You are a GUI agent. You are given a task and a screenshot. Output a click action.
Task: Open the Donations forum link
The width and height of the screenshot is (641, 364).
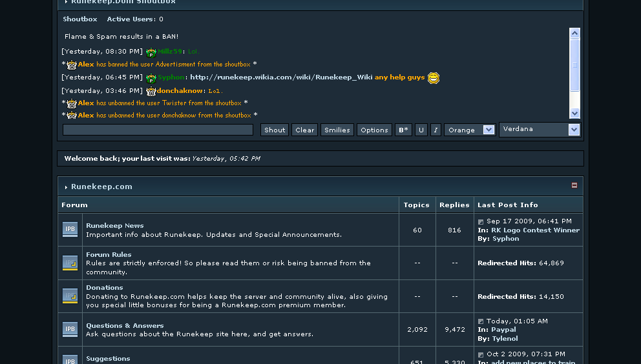click(104, 288)
